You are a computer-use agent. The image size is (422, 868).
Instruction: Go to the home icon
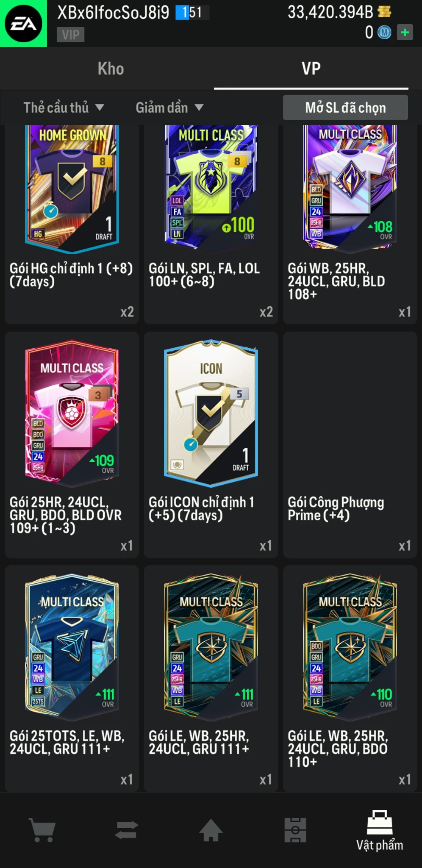(211, 830)
